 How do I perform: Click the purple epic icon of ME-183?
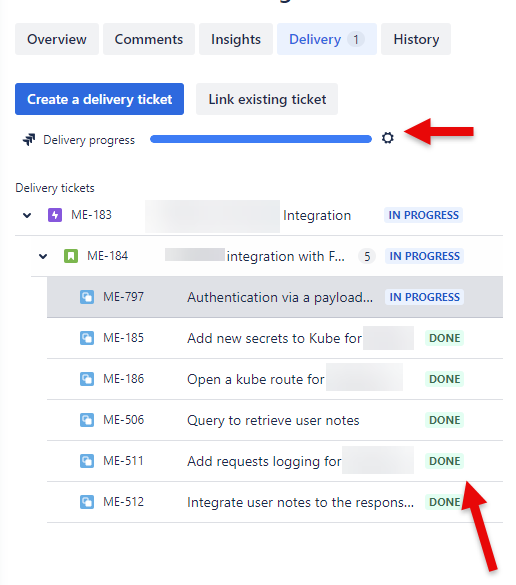pyautogui.click(x=55, y=215)
